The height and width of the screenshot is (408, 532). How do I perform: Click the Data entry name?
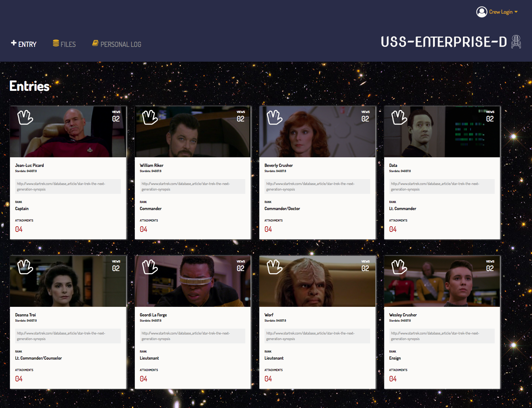[x=393, y=165]
